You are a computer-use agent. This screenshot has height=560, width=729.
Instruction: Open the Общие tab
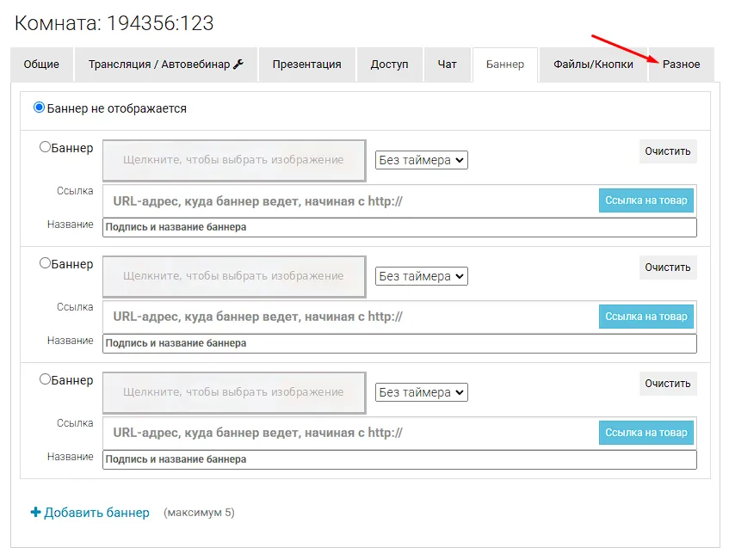[x=41, y=65]
